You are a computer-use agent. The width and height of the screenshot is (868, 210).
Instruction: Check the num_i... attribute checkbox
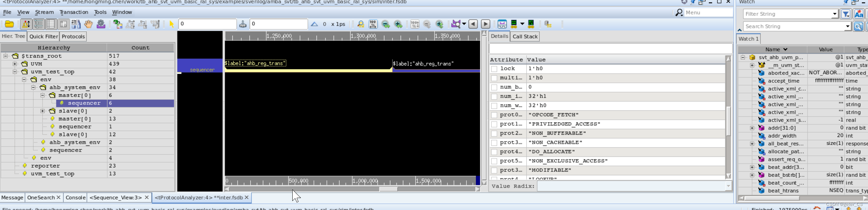click(494, 97)
